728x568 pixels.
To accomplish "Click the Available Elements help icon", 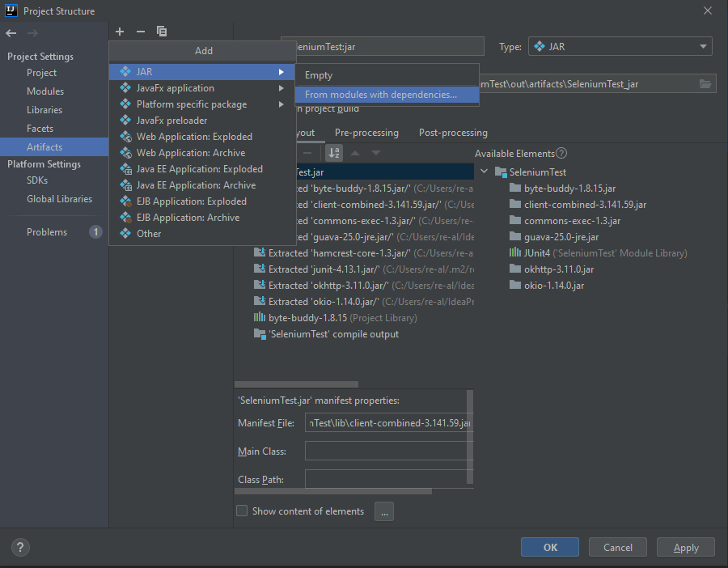I will pyautogui.click(x=561, y=153).
